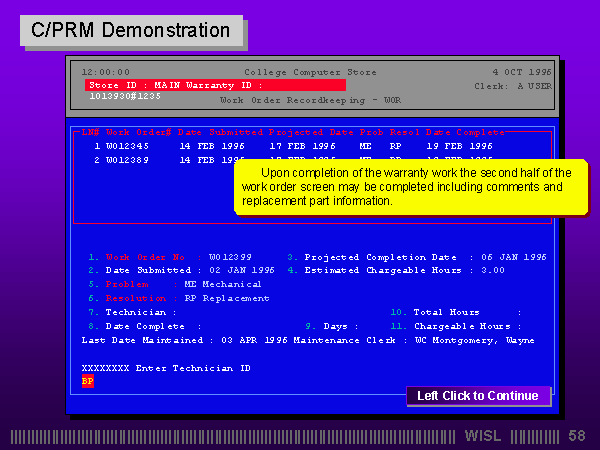The width and height of the screenshot is (600, 450).
Task: Click the WISL logo in the footer
Action: [x=485, y=436]
